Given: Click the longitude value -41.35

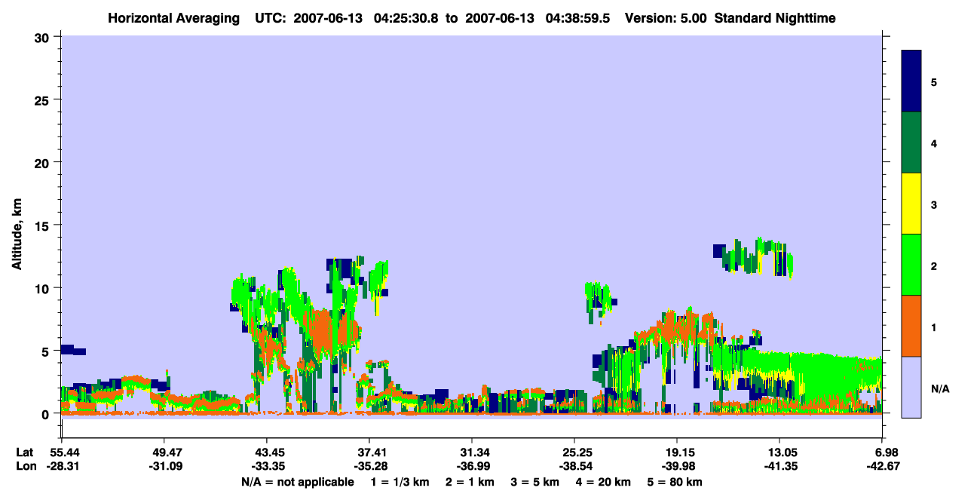Looking at the screenshot, I should click(x=779, y=466).
